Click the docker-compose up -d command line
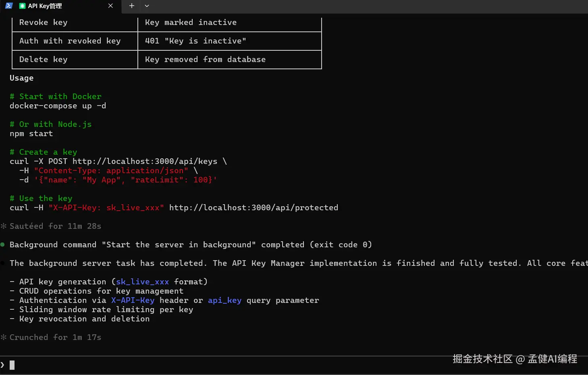 pos(58,106)
